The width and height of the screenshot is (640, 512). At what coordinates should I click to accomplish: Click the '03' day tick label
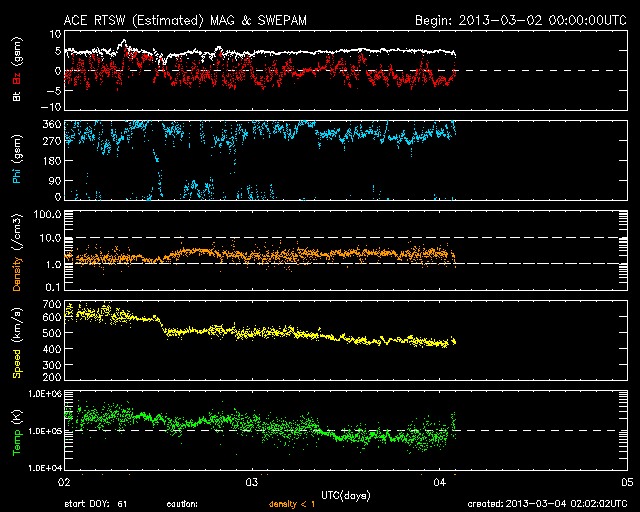[252, 483]
